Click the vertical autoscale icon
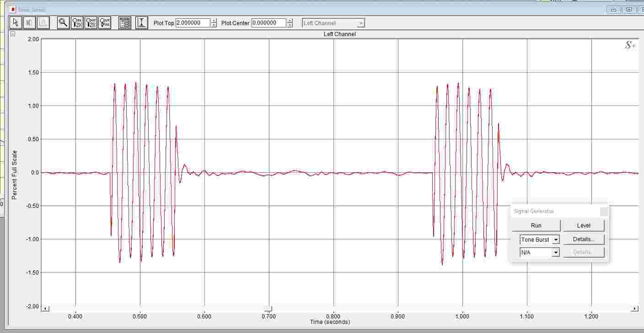Screen dimensions: 644x333 pyautogui.click(x=142, y=22)
